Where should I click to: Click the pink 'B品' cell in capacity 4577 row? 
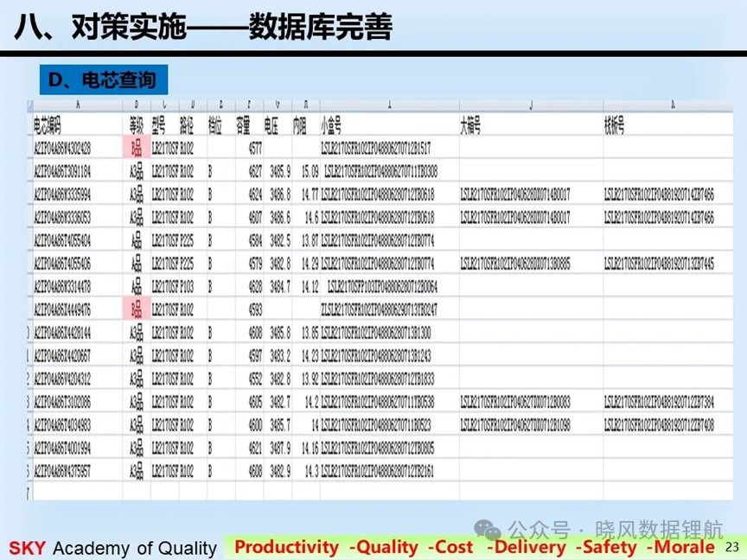tap(137, 148)
